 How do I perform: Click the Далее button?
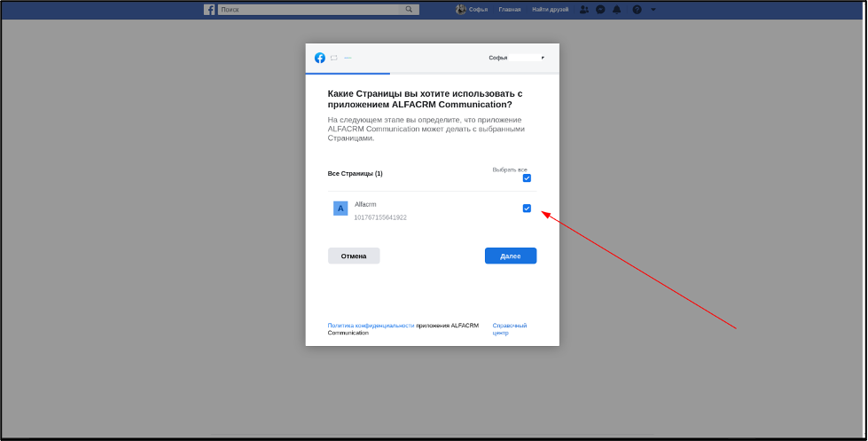click(x=511, y=256)
